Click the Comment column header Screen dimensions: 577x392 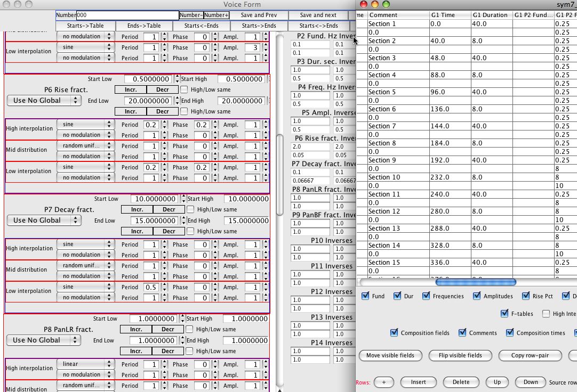click(x=398, y=15)
